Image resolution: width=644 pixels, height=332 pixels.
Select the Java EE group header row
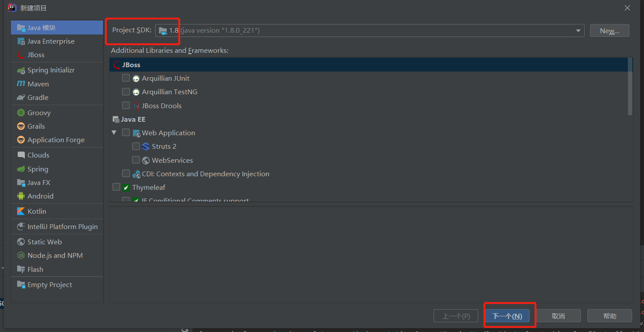point(368,119)
